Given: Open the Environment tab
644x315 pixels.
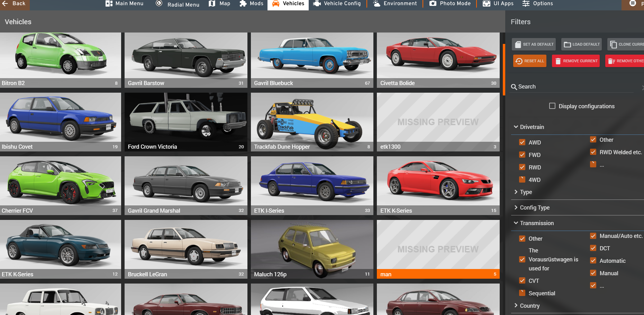Looking at the screenshot, I should pos(395,3).
